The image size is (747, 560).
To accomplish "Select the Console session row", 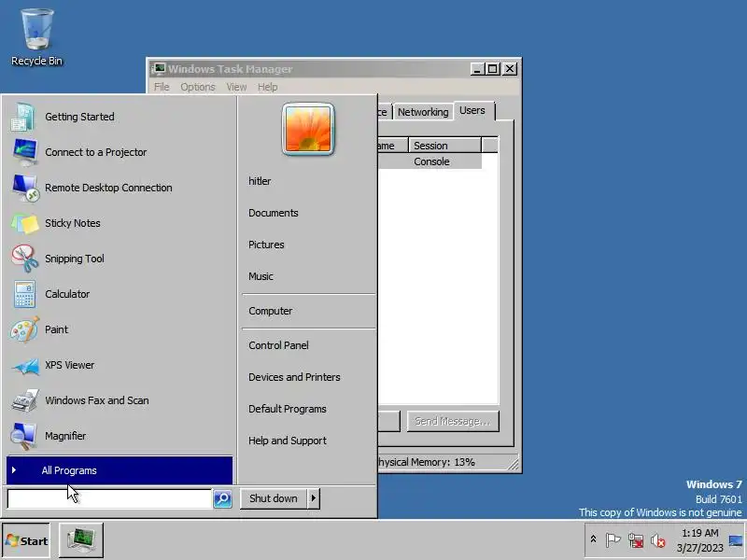I will click(x=430, y=161).
